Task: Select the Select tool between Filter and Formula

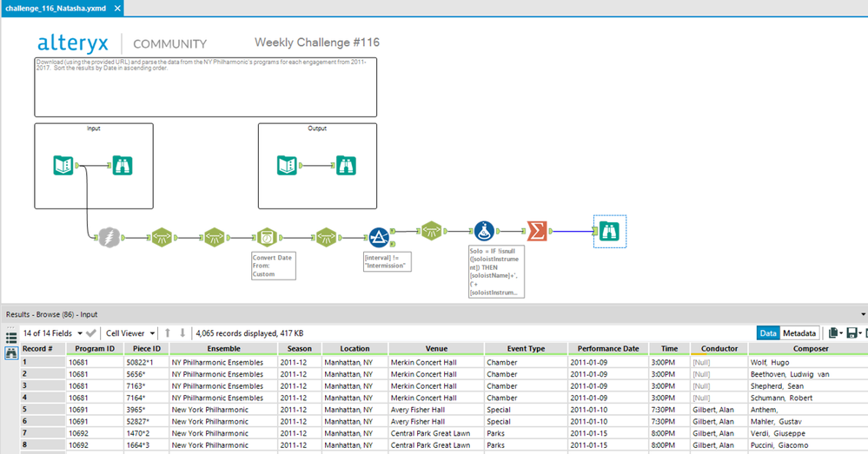Action: pos(431,231)
